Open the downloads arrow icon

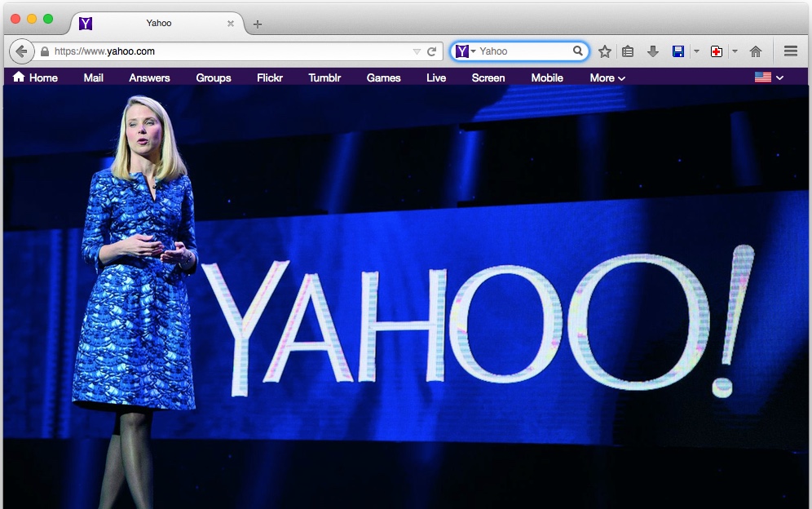[x=653, y=51]
